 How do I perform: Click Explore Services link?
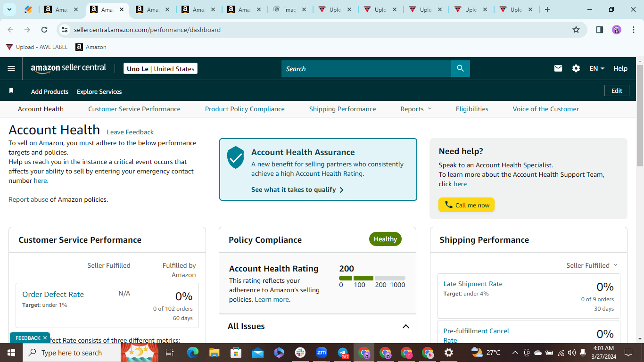click(x=99, y=91)
